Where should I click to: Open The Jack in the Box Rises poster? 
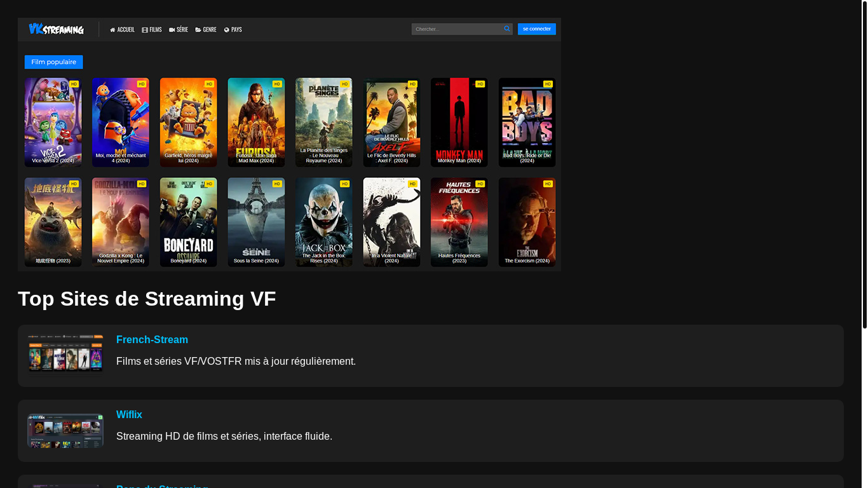pyautogui.click(x=324, y=222)
